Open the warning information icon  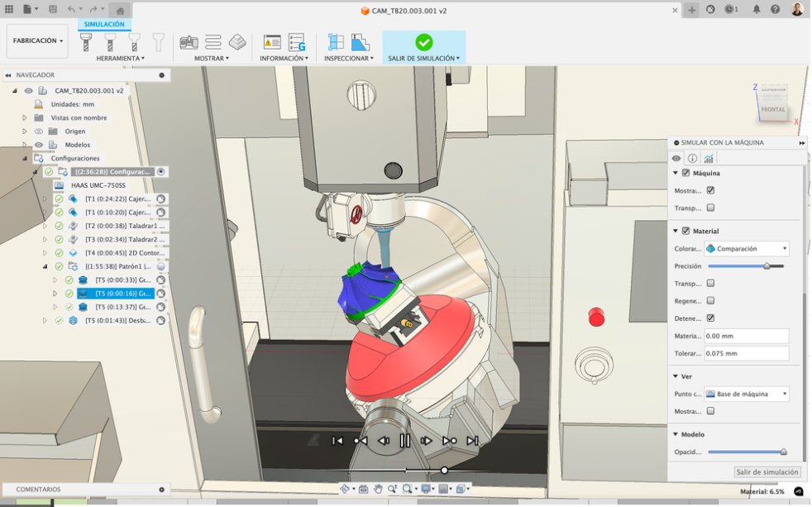[x=272, y=42]
